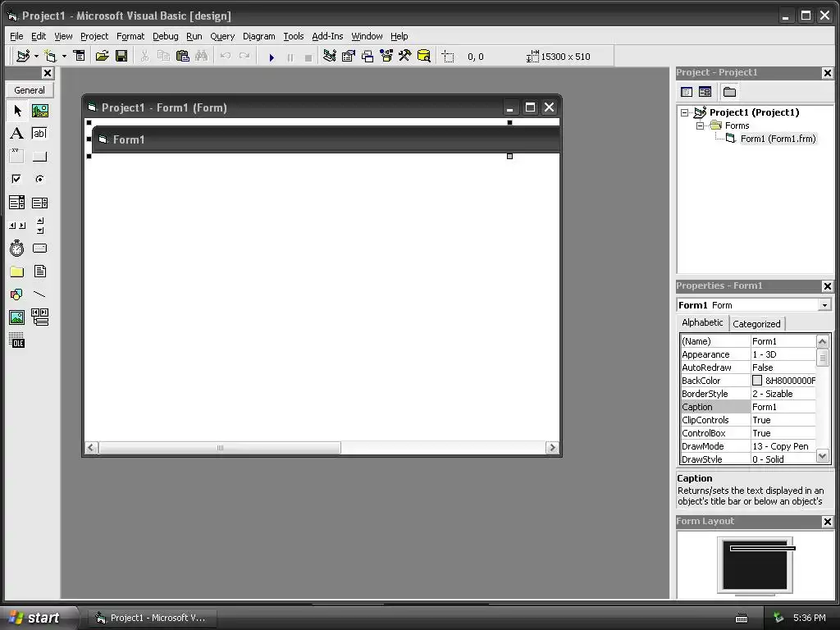Switch to the Alphabetic properties tab

click(x=702, y=322)
